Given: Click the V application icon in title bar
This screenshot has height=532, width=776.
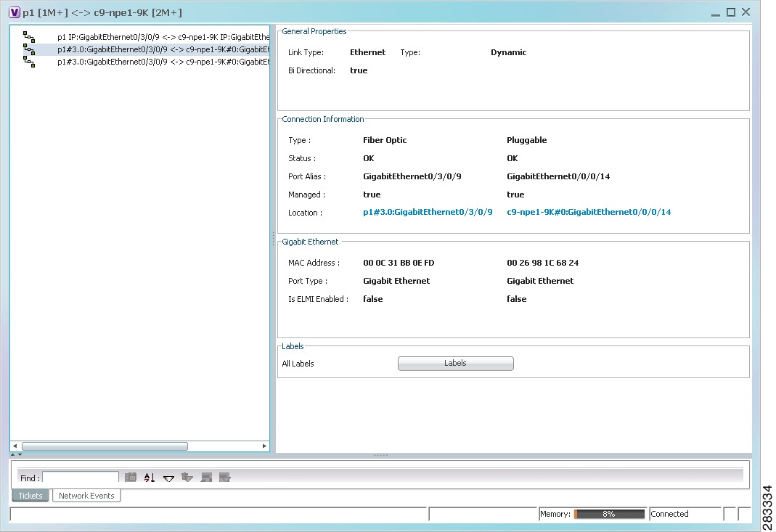Looking at the screenshot, I should tap(15, 12).
